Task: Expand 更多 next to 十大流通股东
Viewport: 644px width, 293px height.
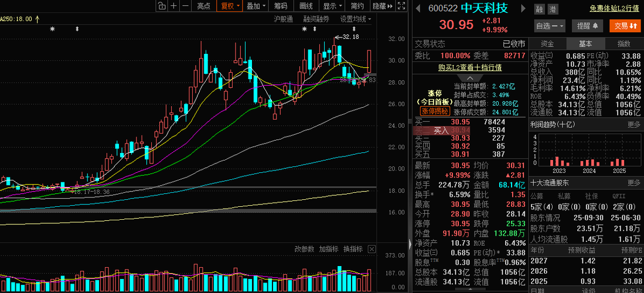Action: (x=633, y=182)
